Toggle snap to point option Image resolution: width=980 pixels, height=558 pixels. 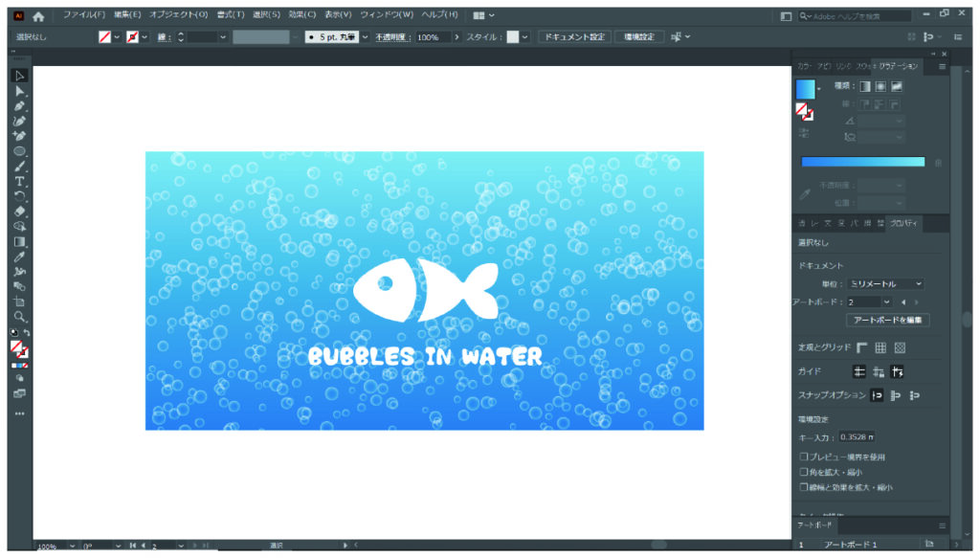877,395
